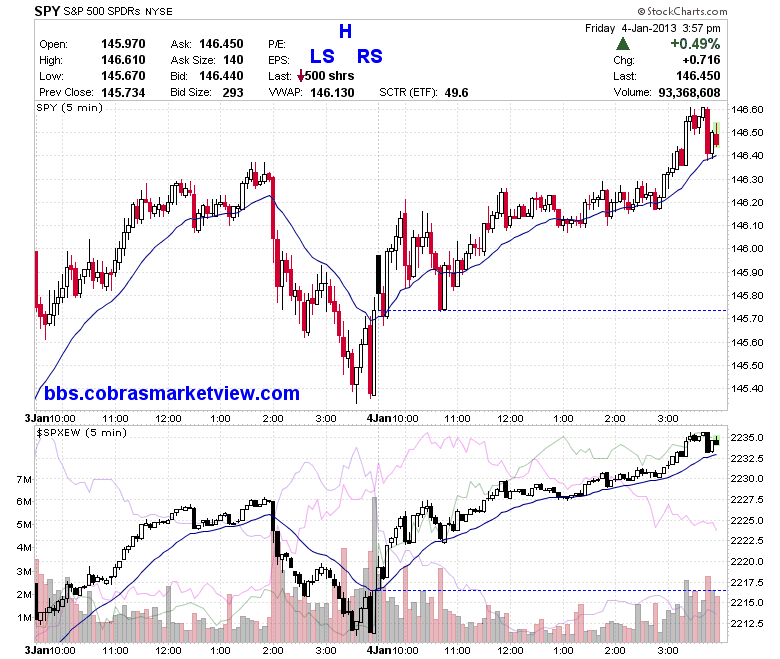780x659 pixels.
Task: Click the blue LS annotation label
Action: click(x=322, y=56)
